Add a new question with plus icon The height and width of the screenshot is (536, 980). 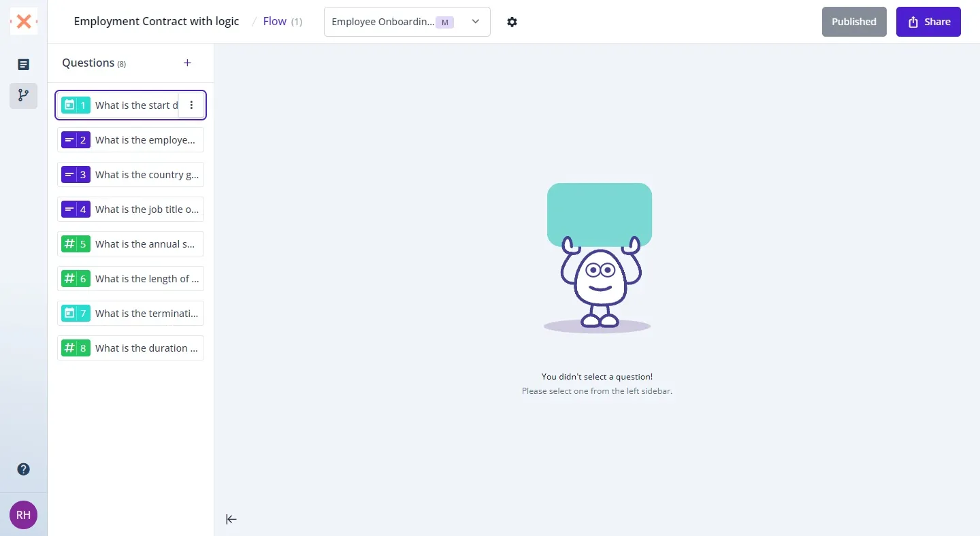[188, 63]
